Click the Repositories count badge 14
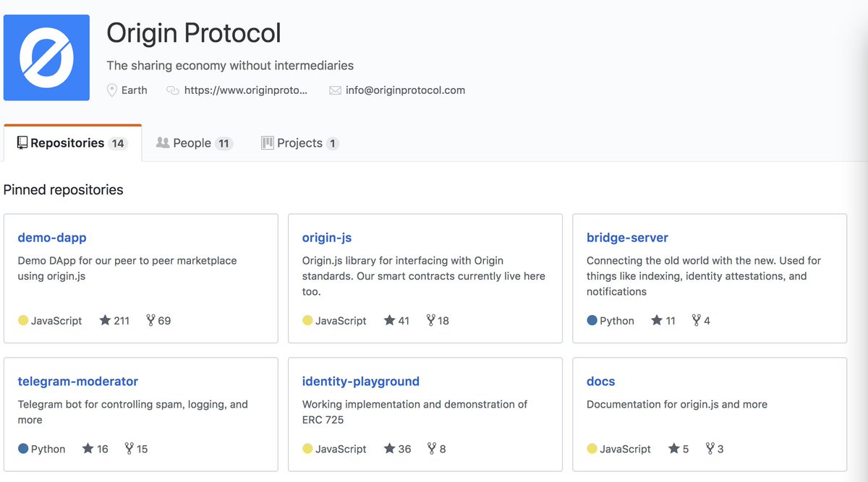 118,144
